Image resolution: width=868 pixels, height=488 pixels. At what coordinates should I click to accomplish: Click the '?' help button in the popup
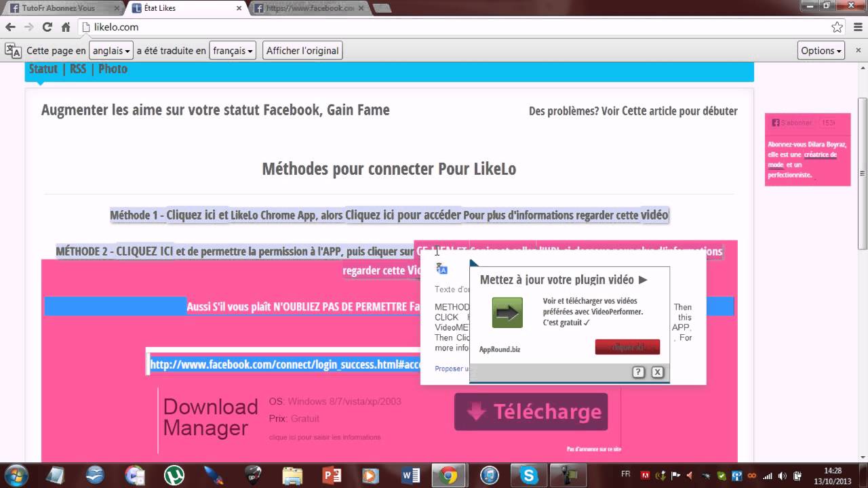638,372
